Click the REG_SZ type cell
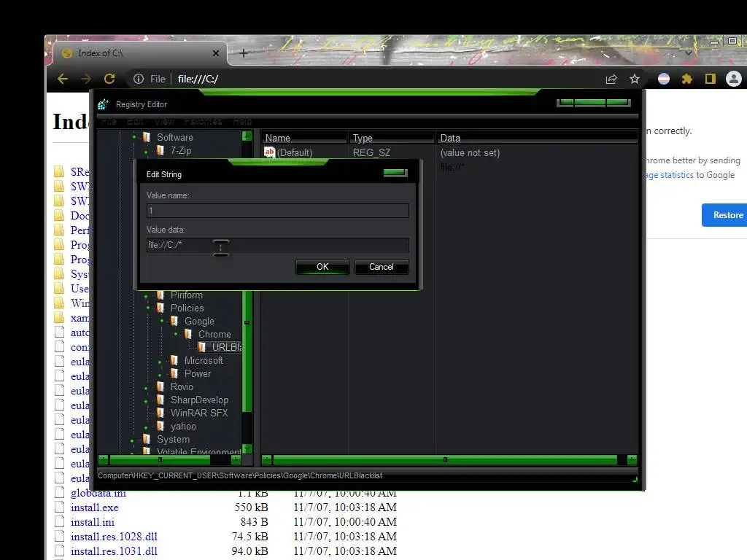Viewport: 747px width, 560px height. coord(371,152)
